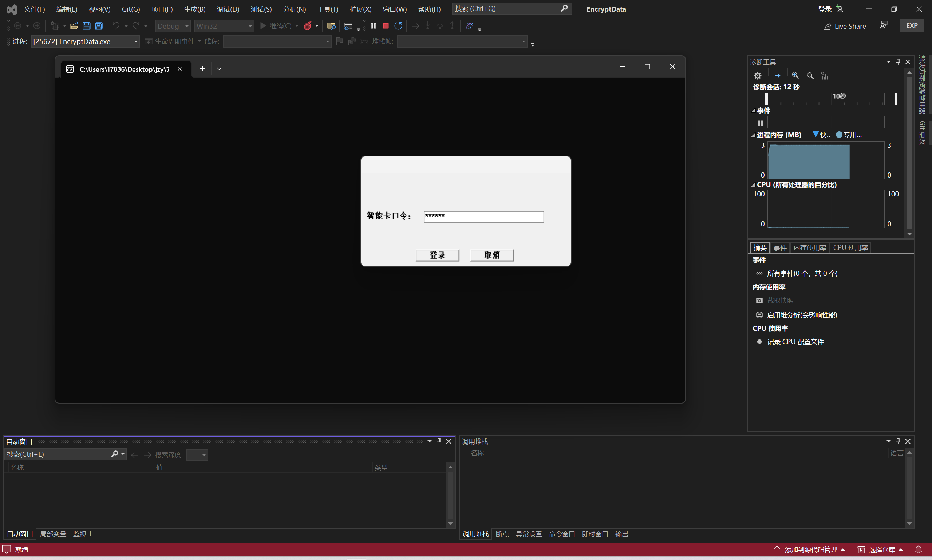
Task: Click the Find in Files folder-search icon
Action: 331,26
